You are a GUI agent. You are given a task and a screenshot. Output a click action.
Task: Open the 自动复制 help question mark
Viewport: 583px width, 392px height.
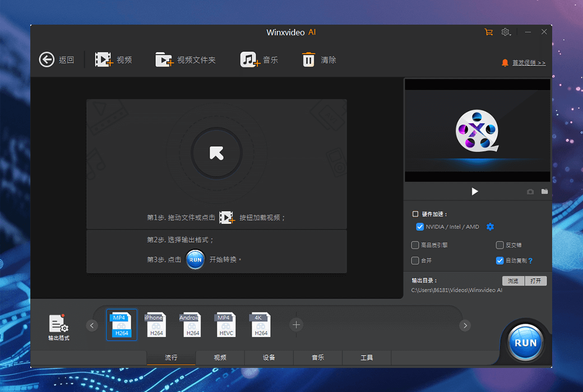pos(530,261)
